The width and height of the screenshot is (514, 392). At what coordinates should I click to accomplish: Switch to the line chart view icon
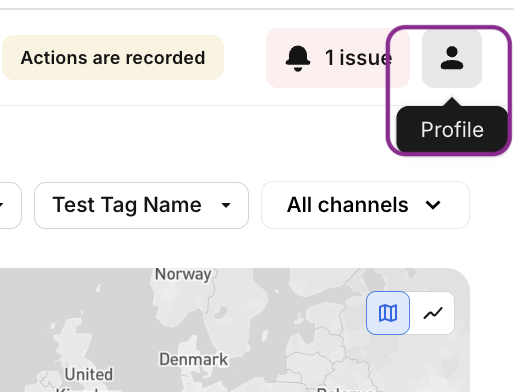click(x=433, y=313)
